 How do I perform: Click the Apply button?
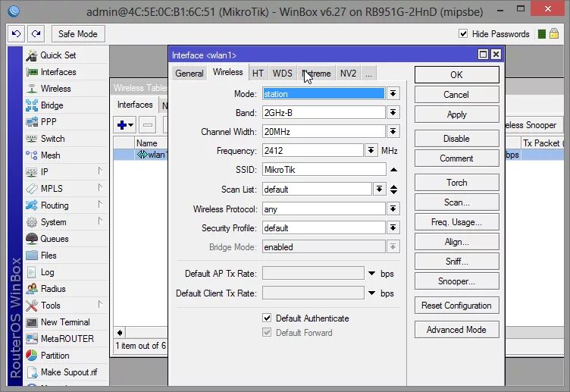[456, 114]
